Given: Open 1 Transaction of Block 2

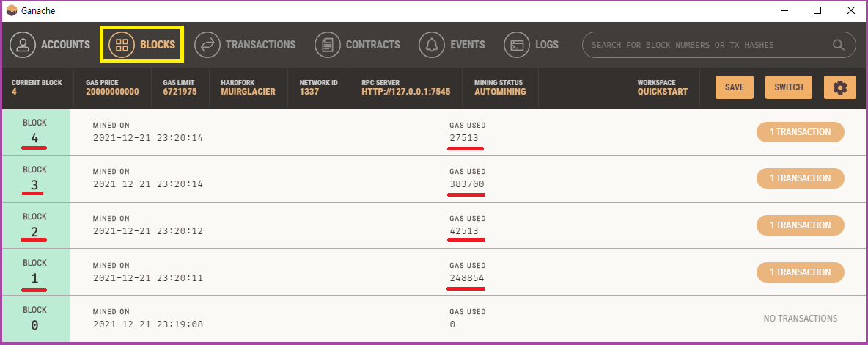Looking at the screenshot, I should 800,225.
